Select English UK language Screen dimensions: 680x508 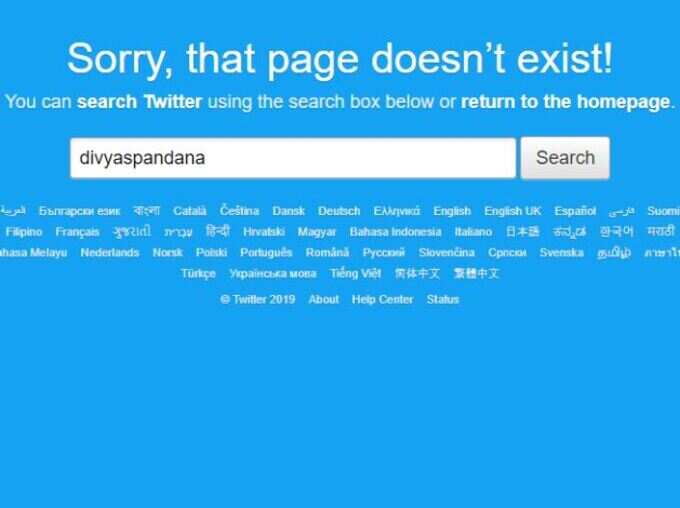(513, 211)
